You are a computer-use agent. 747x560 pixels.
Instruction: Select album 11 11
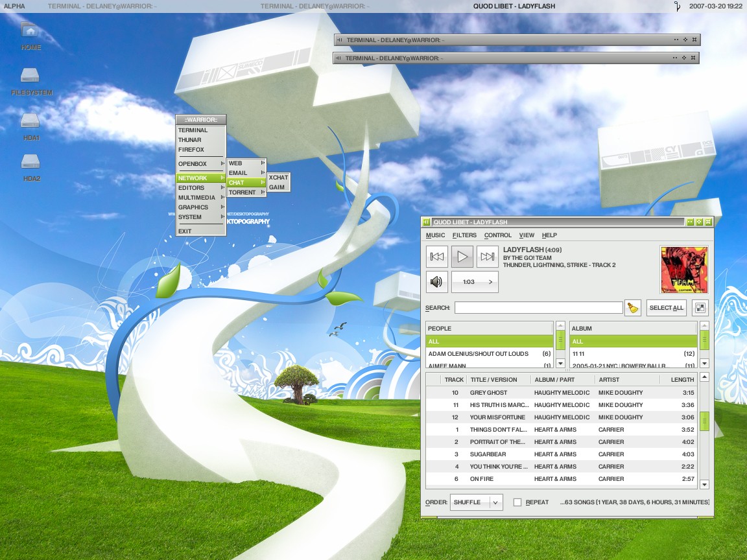pos(633,354)
